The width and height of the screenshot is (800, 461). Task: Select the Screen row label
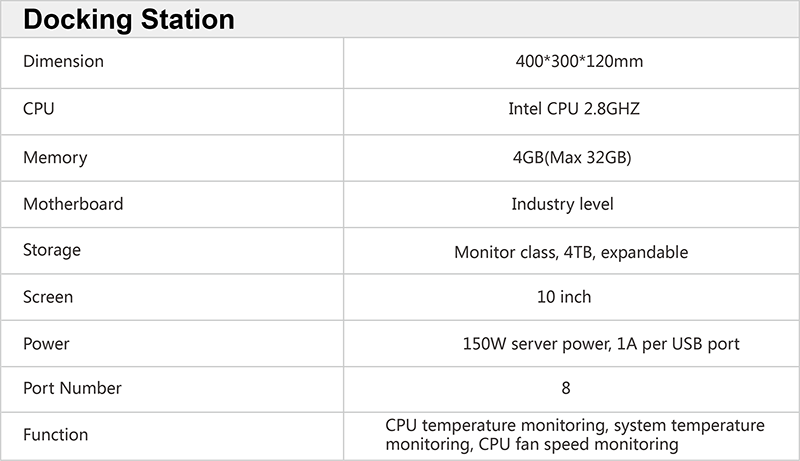coord(48,297)
